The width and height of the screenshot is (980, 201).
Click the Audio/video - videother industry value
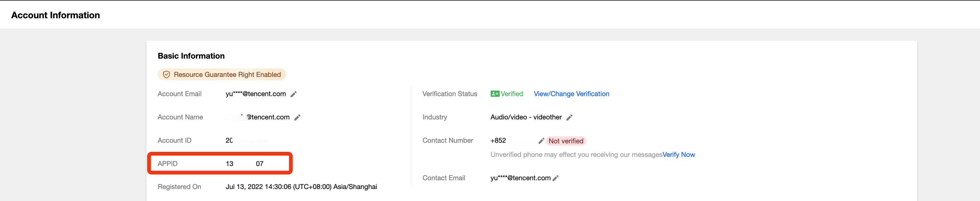tap(526, 117)
